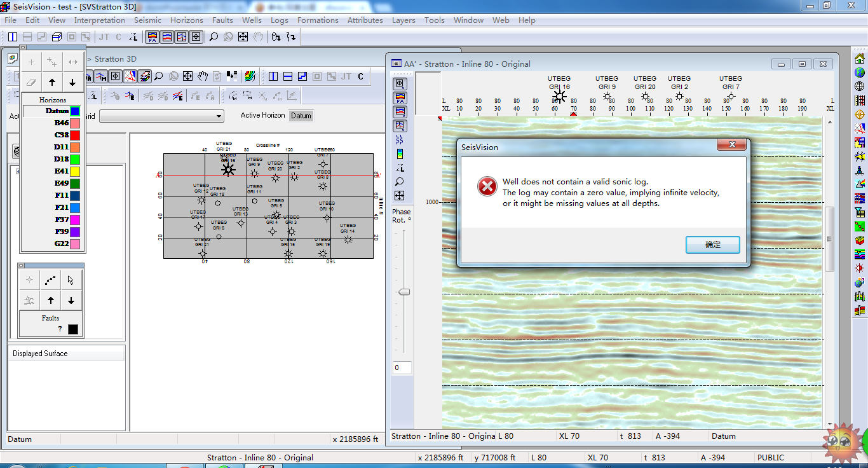Click the orange crosshair target icon in right sidebar
Screen dimensions: 868x468
click(860, 114)
